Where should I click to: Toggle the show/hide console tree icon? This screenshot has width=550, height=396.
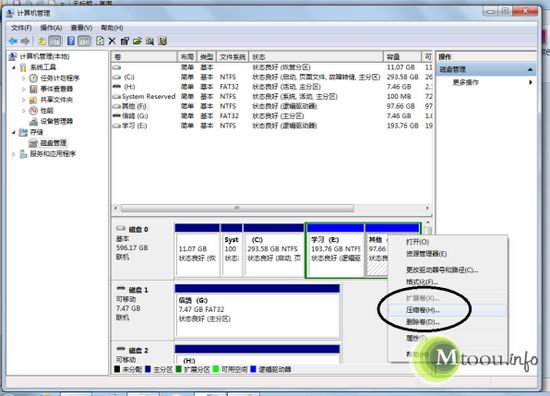55,41
